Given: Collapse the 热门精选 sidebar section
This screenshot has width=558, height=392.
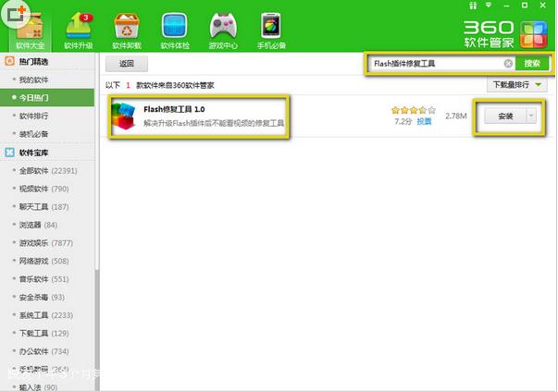Looking at the screenshot, I should point(9,61).
